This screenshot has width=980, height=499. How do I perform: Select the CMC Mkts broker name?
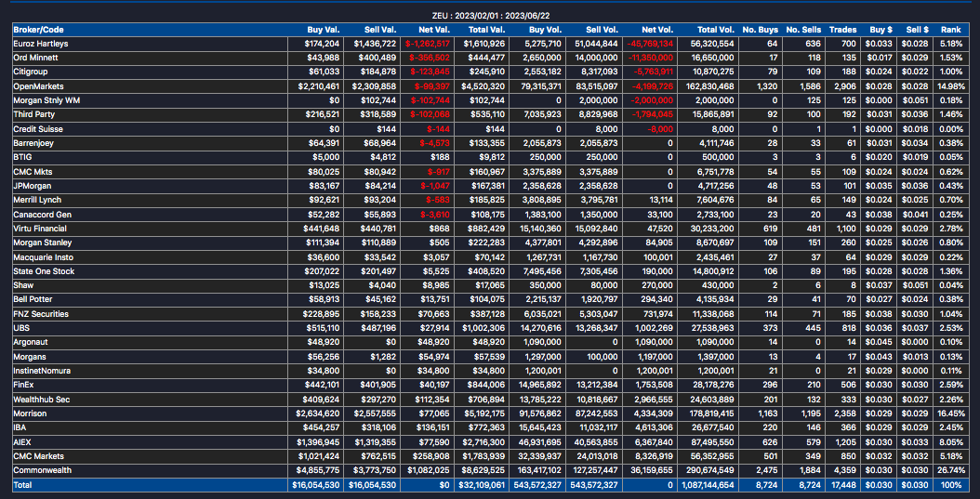[33, 171]
